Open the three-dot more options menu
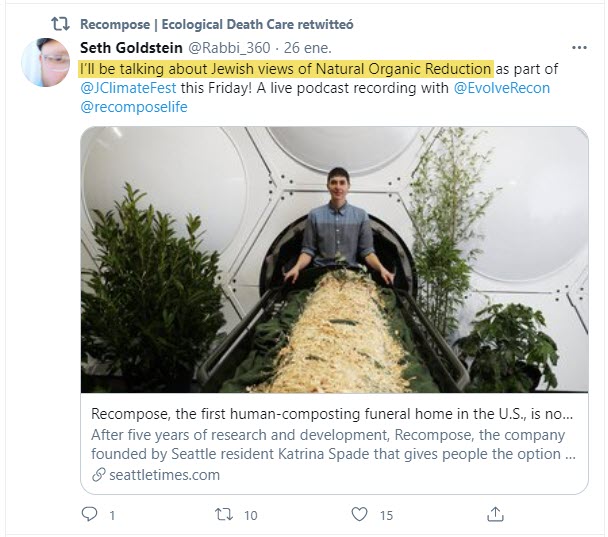This screenshot has height=537, width=608. point(578,47)
